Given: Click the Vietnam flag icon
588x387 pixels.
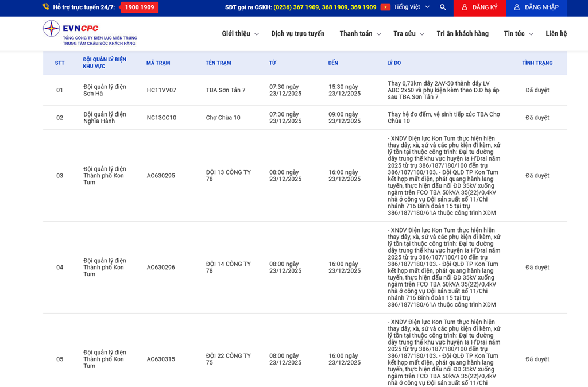Looking at the screenshot, I should coord(385,7).
